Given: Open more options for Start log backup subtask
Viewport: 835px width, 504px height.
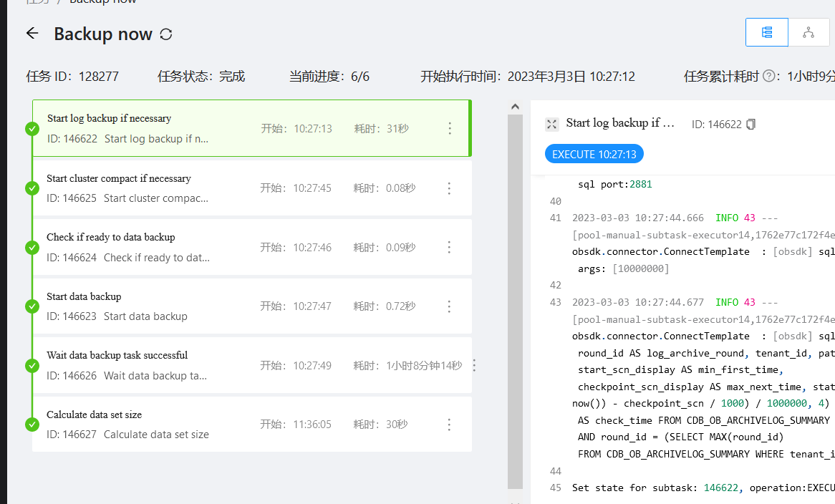Looking at the screenshot, I should 450,128.
